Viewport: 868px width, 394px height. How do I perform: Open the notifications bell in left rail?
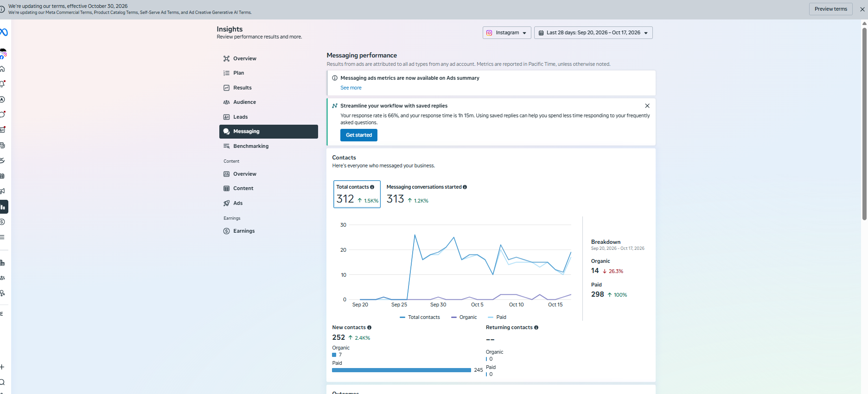pyautogui.click(x=2, y=84)
